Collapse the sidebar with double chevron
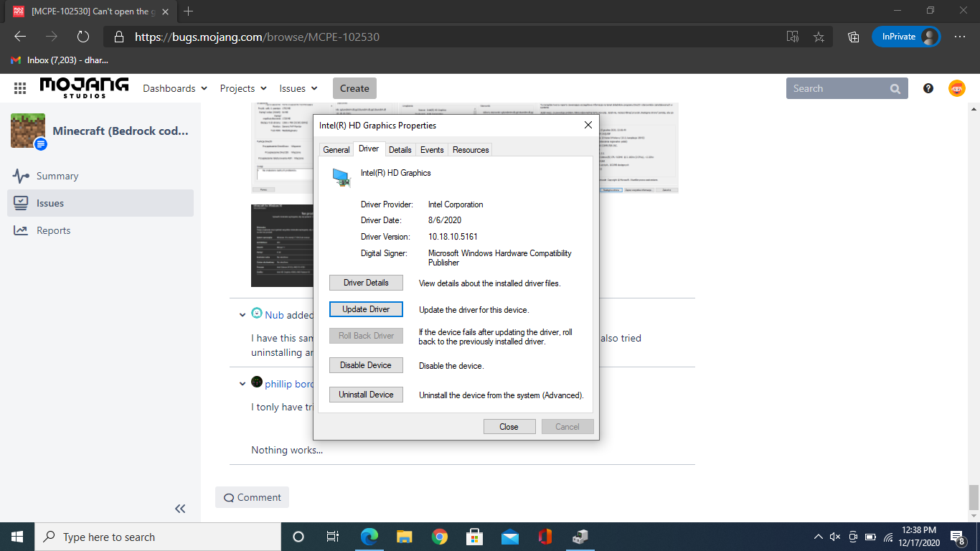Screen dimensions: 980x551 coord(180,509)
